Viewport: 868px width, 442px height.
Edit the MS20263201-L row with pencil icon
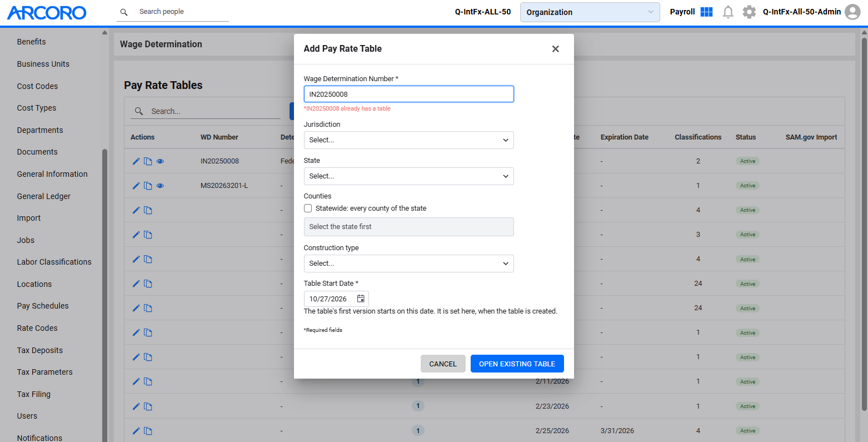136,186
